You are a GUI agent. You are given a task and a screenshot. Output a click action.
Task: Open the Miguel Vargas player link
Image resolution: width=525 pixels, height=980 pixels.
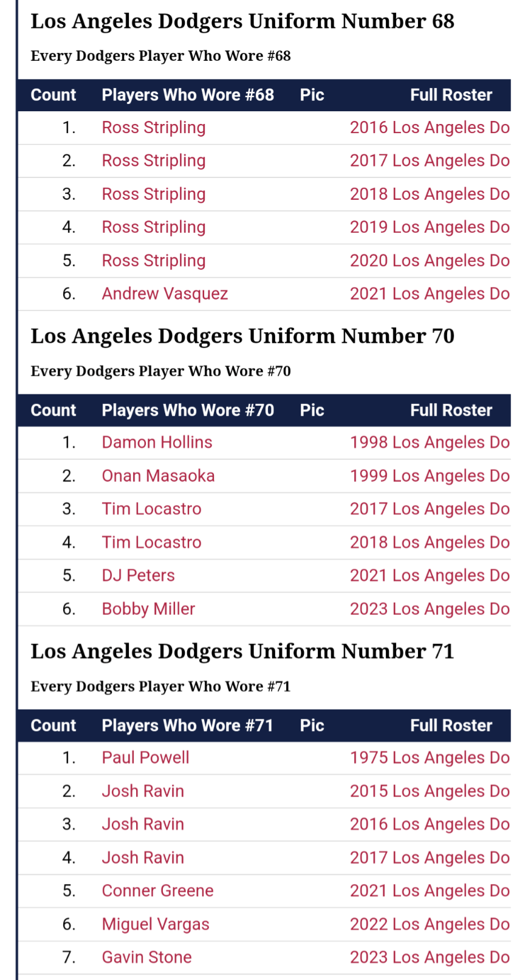click(156, 924)
